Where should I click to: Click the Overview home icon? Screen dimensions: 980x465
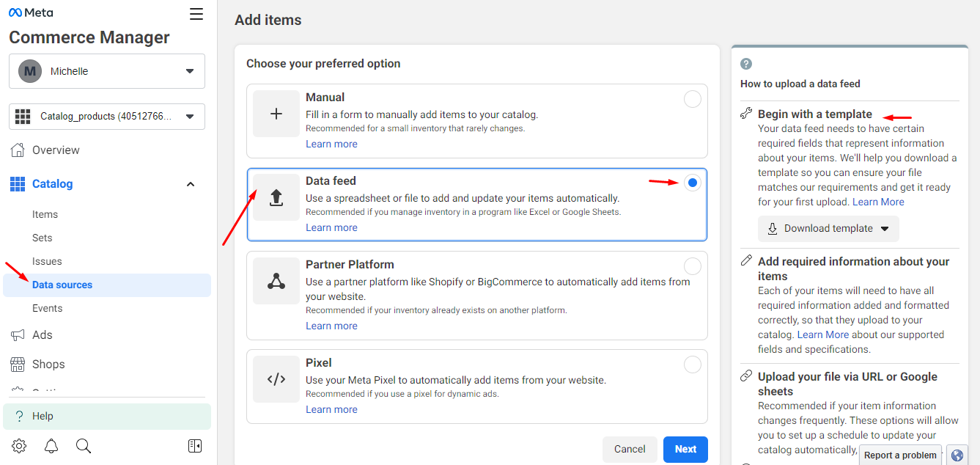(x=18, y=150)
